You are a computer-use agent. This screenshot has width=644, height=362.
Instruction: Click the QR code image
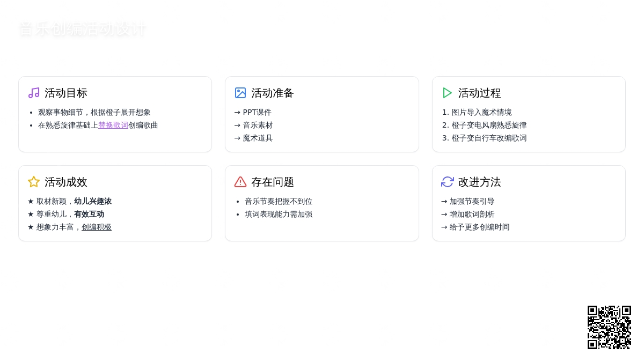click(609, 327)
